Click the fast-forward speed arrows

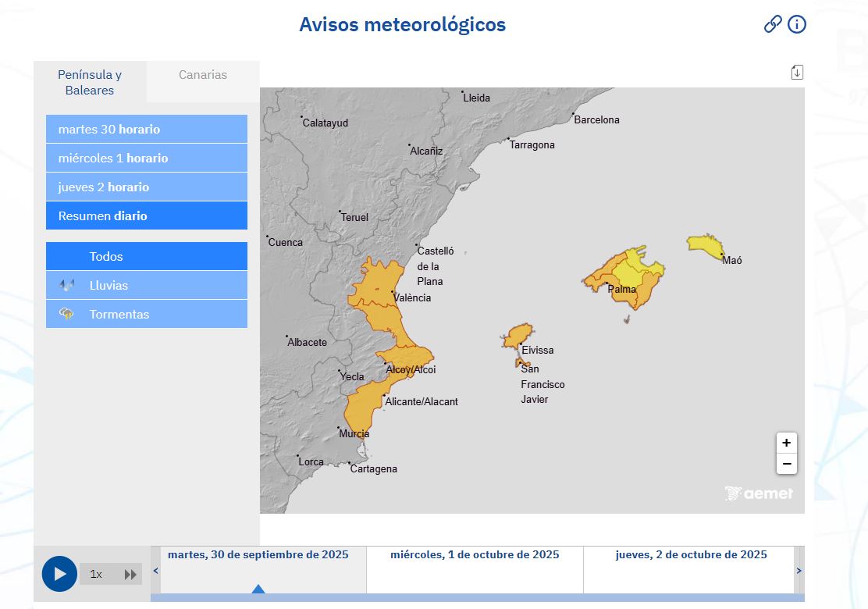click(130, 574)
